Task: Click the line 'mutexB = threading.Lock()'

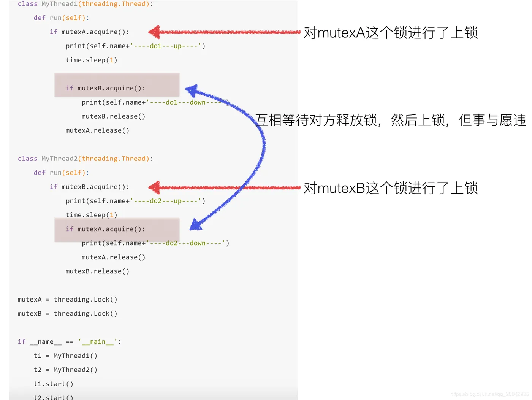Action: pos(67,313)
